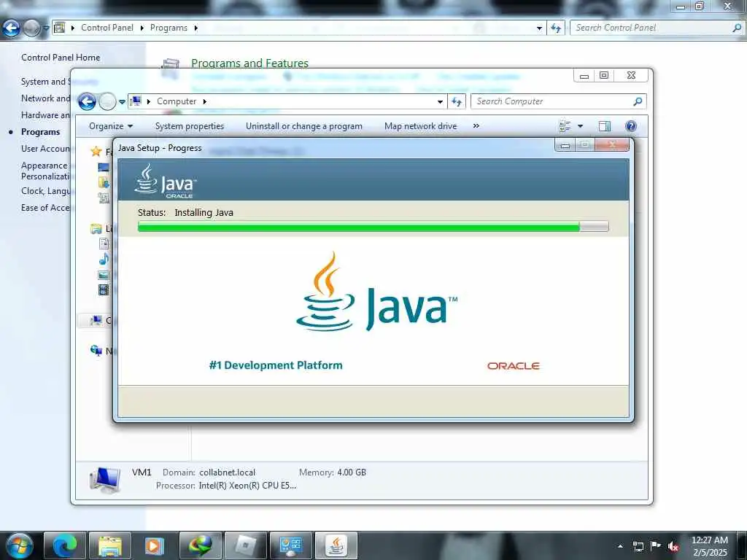Image resolution: width=747 pixels, height=560 pixels.
Task: Open the Action Center flag icon
Action: (656, 546)
